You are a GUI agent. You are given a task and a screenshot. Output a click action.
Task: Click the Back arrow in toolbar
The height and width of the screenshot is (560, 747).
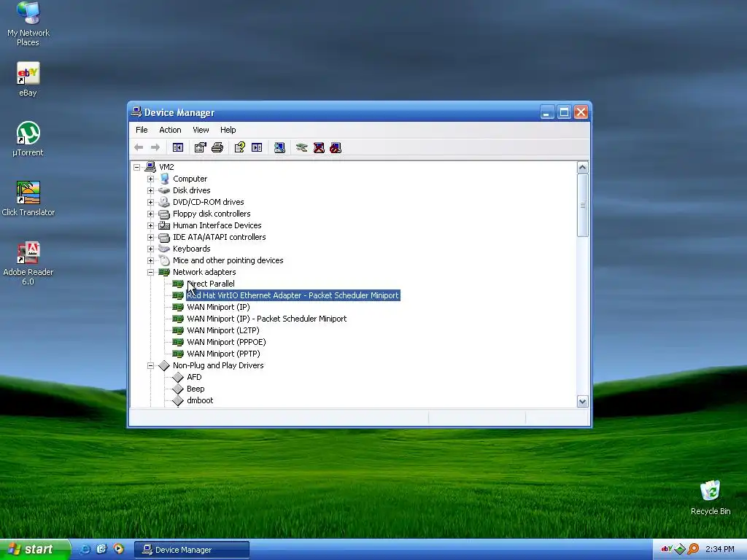(139, 147)
